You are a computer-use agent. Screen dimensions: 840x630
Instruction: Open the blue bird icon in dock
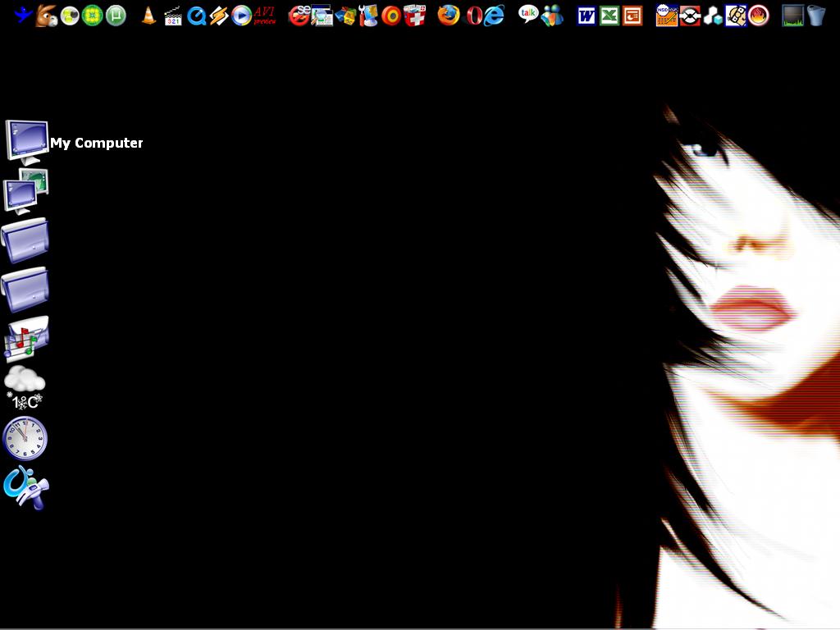[x=23, y=15]
